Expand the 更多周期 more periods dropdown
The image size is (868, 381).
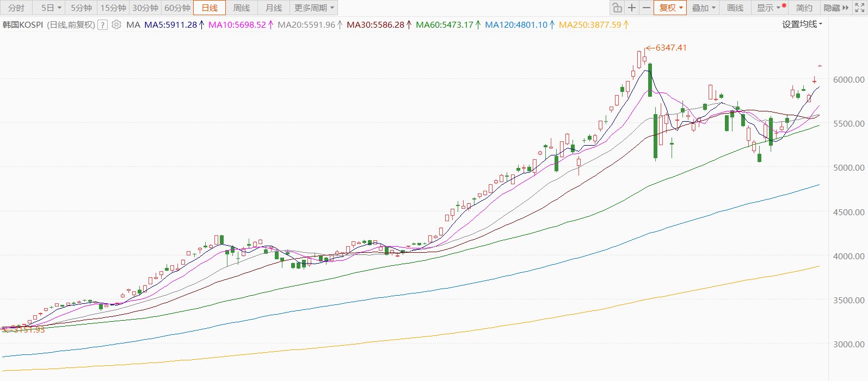coord(314,8)
